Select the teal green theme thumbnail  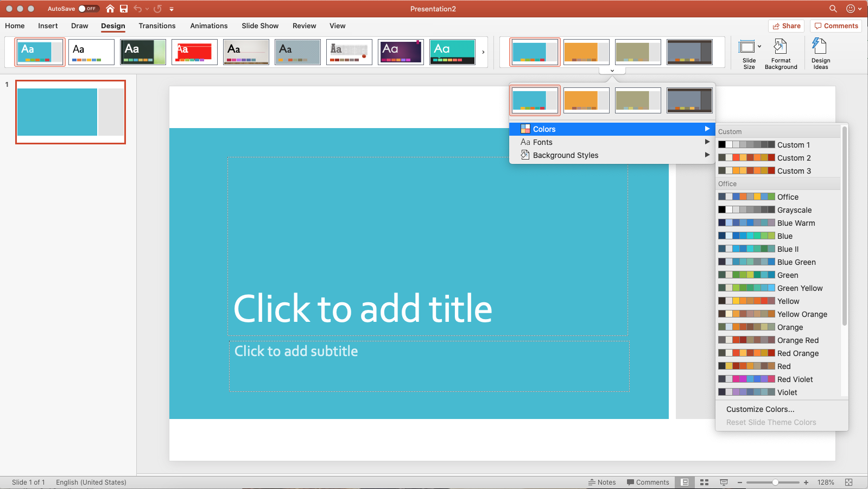[x=452, y=52]
